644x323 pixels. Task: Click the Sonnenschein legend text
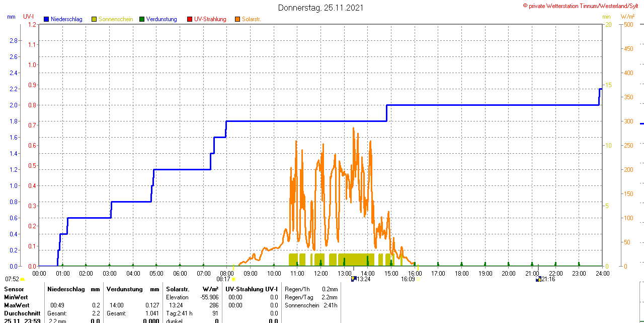click(116, 19)
